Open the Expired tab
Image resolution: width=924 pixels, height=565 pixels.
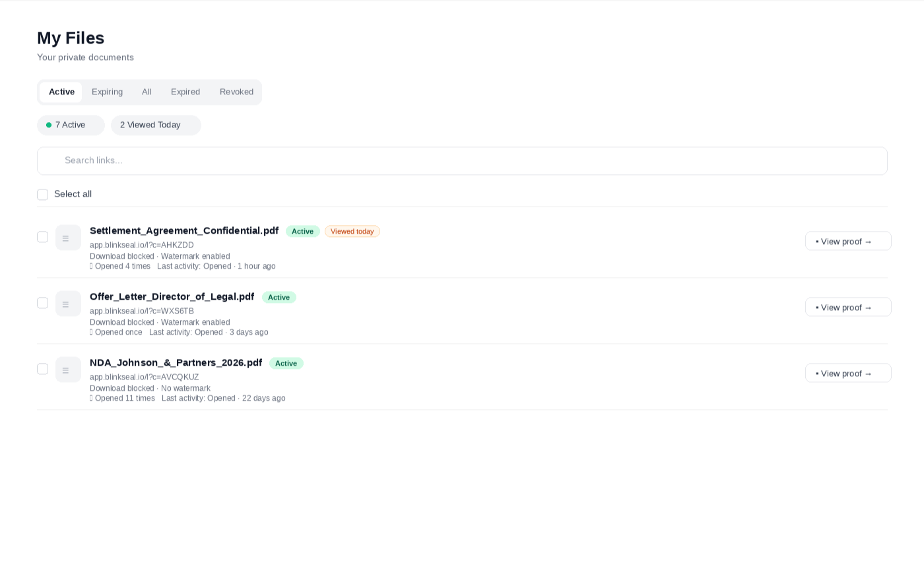[185, 92]
